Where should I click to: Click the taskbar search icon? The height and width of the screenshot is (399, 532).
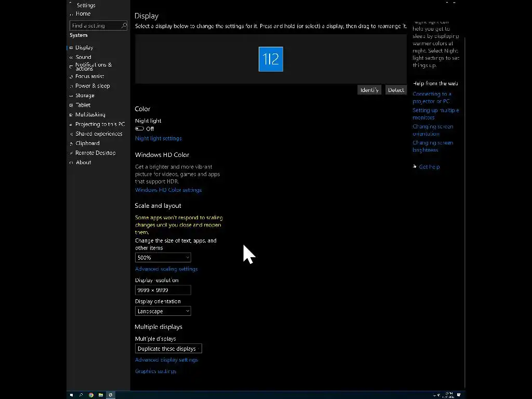coord(81,395)
